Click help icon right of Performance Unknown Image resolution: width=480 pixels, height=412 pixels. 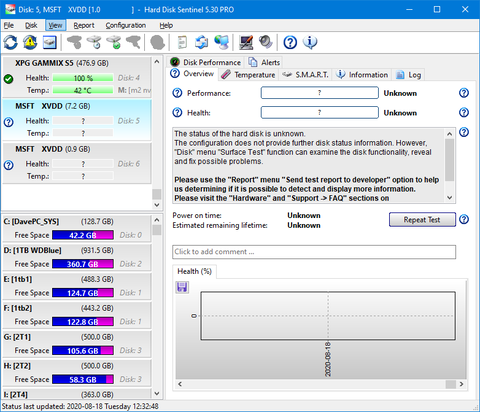pyautogui.click(x=464, y=93)
